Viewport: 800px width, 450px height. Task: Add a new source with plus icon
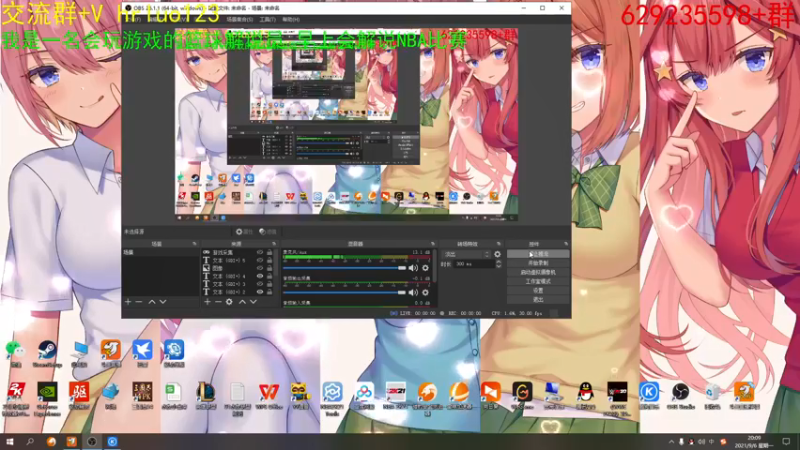pyautogui.click(x=207, y=302)
